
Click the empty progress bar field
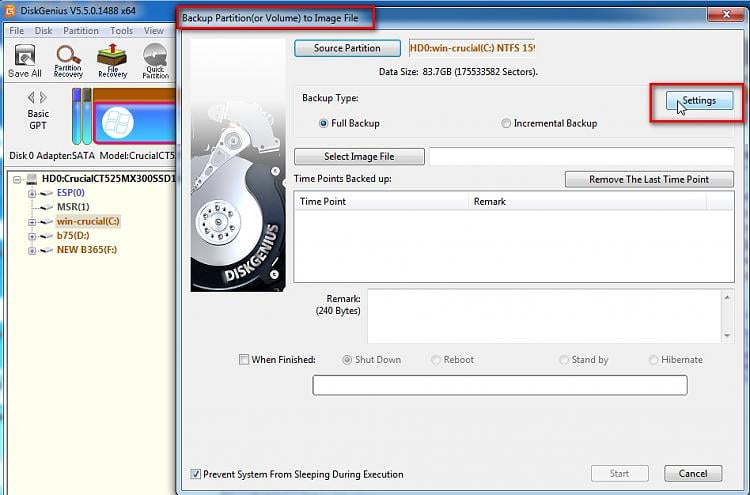pyautogui.click(x=500, y=385)
